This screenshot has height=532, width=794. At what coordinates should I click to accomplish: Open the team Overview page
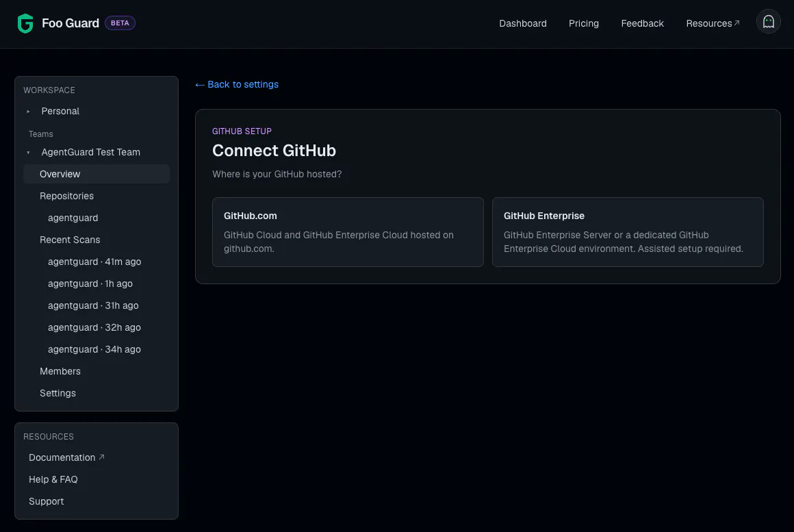click(97, 174)
